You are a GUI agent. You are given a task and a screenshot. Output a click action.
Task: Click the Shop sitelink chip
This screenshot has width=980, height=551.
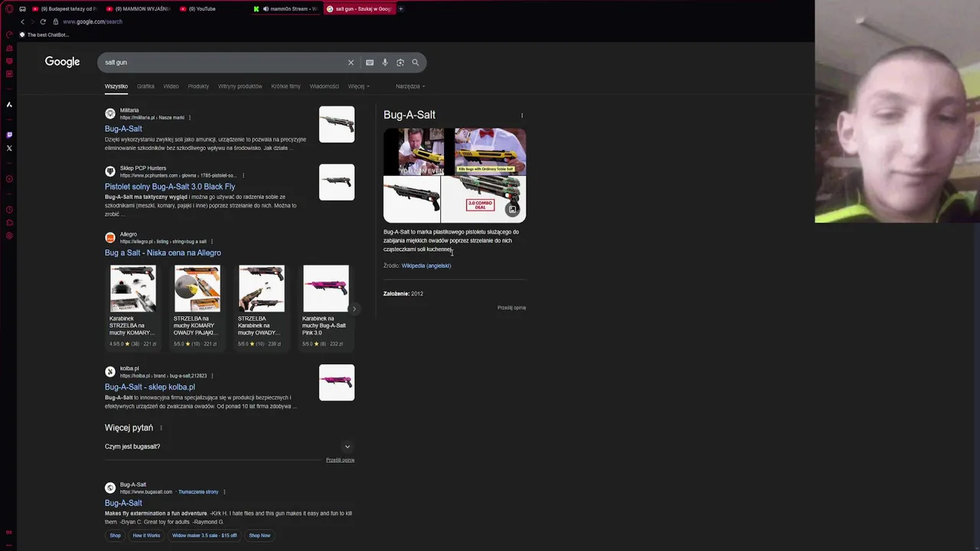115,536
